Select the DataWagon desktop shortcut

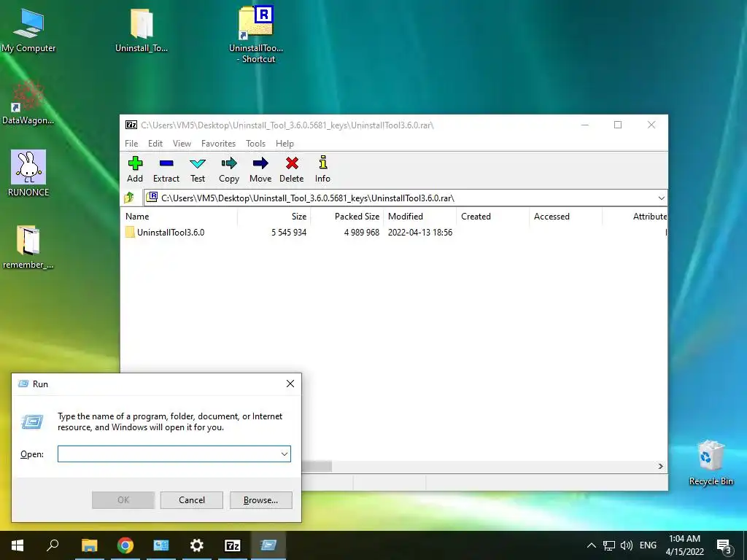[28, 102]
